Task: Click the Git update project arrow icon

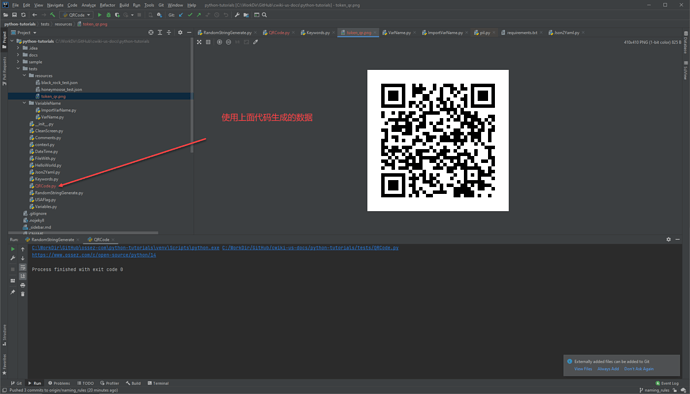Action: [181, 15]
